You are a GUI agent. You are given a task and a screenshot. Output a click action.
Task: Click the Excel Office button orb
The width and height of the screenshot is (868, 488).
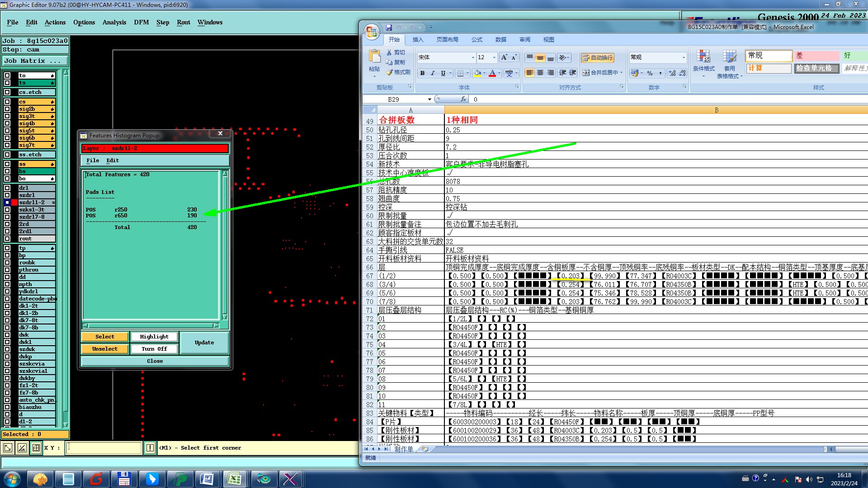pos(372,32)
